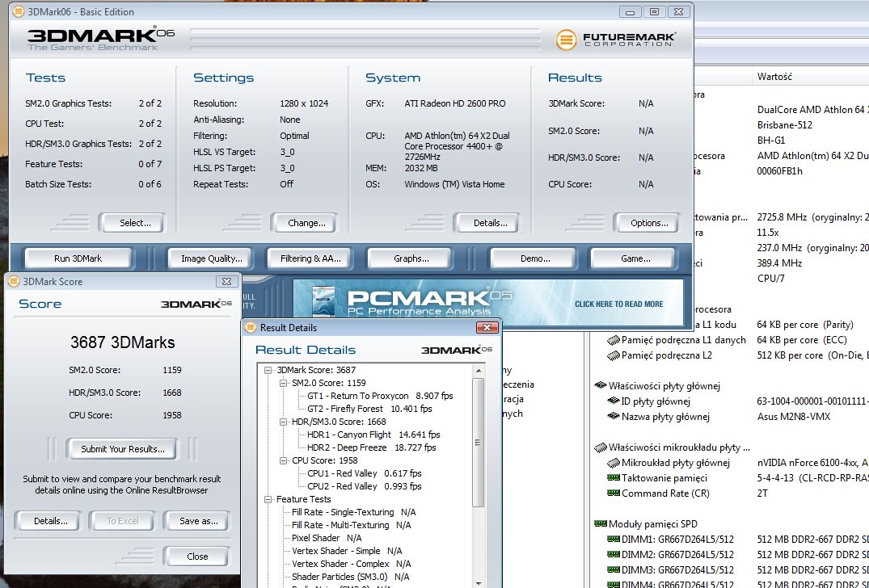Open Filtering & AA tool
The image size is (869, 588).
click(308, 258)
